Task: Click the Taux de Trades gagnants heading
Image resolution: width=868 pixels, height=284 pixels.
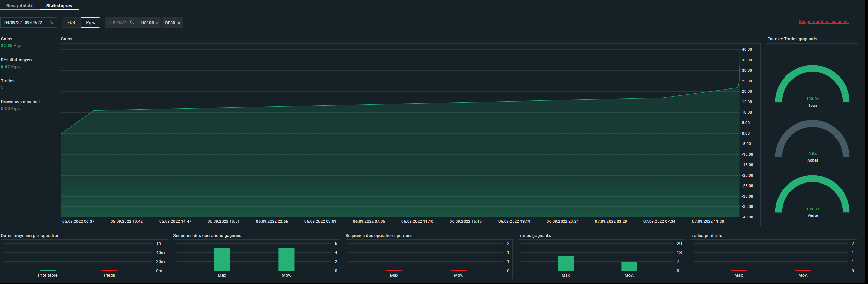Action: [x=792, y=39]
